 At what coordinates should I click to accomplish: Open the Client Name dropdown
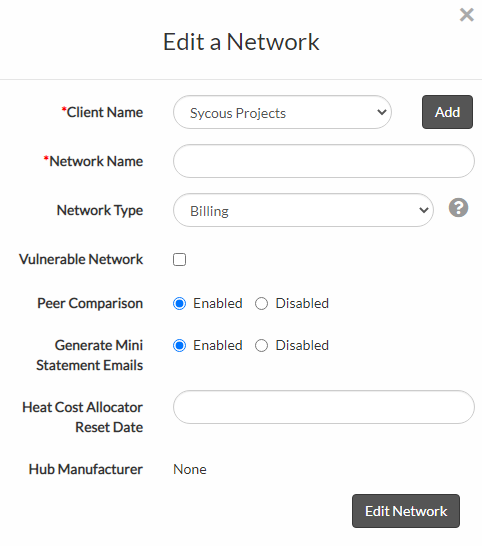pos(282,112)
